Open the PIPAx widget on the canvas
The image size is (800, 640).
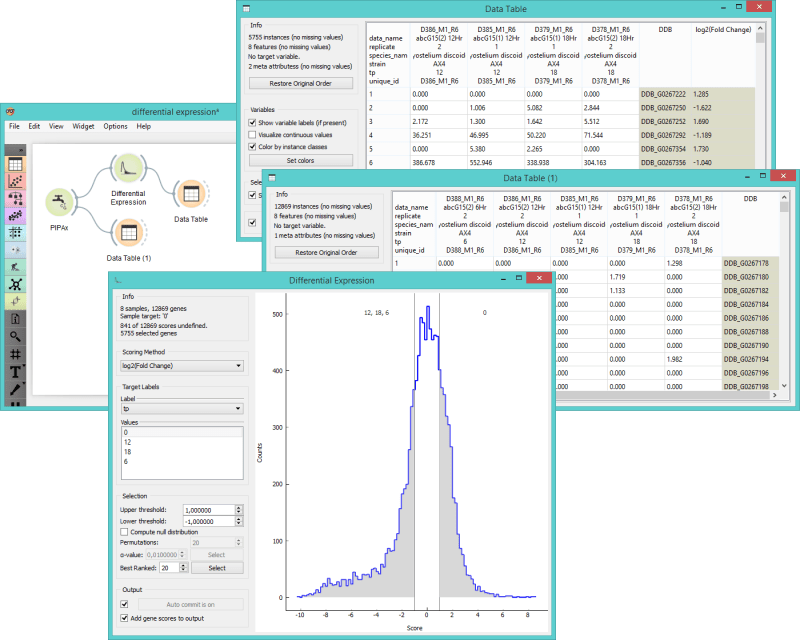click(x=58, y=204)
